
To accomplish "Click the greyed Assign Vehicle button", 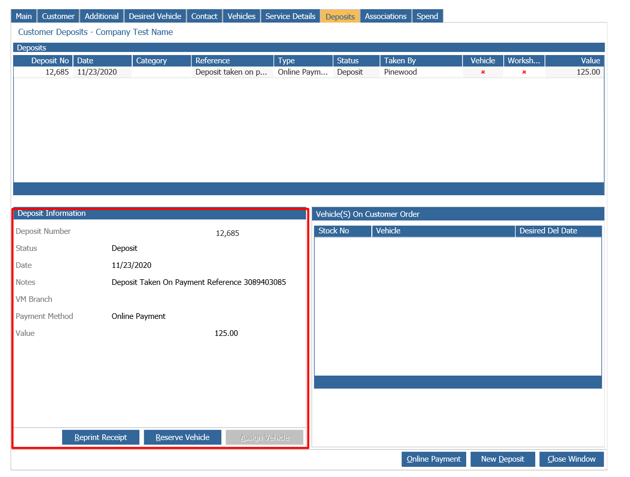I will pos(264,437).
